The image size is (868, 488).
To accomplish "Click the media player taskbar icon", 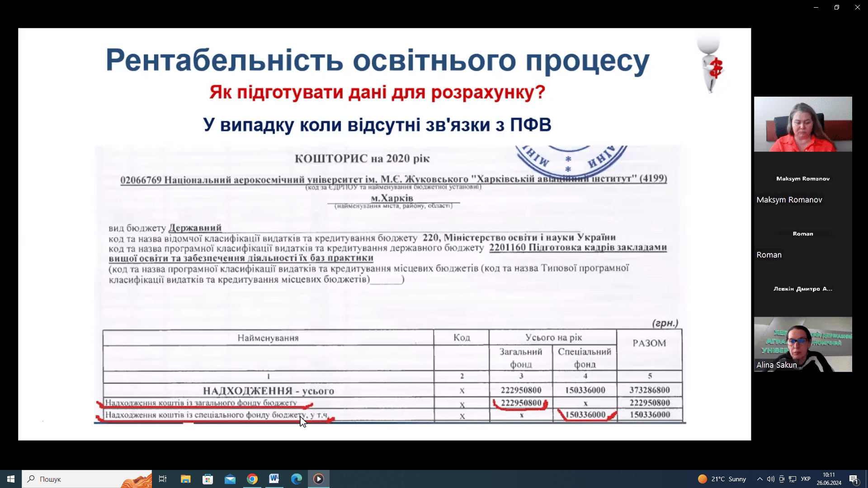I will [x=319, y=479].
